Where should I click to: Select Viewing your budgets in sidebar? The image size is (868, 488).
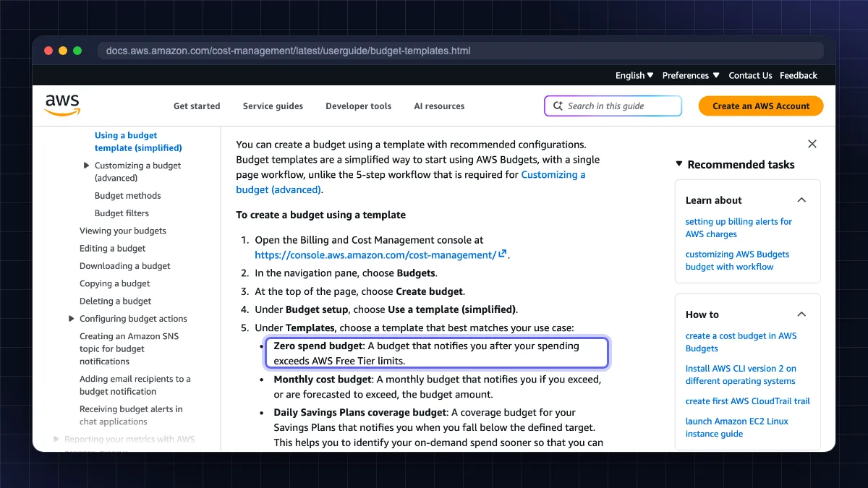(123, 231)
